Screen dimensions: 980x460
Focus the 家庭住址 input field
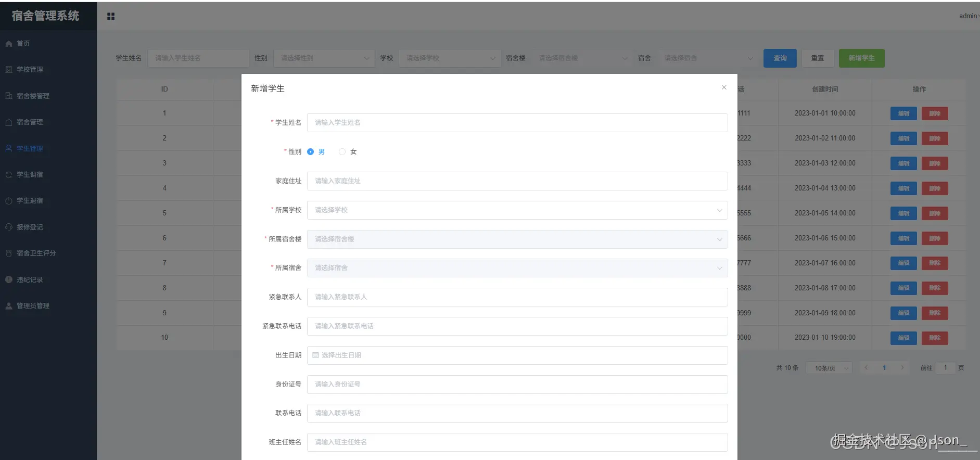click(517, 181)
